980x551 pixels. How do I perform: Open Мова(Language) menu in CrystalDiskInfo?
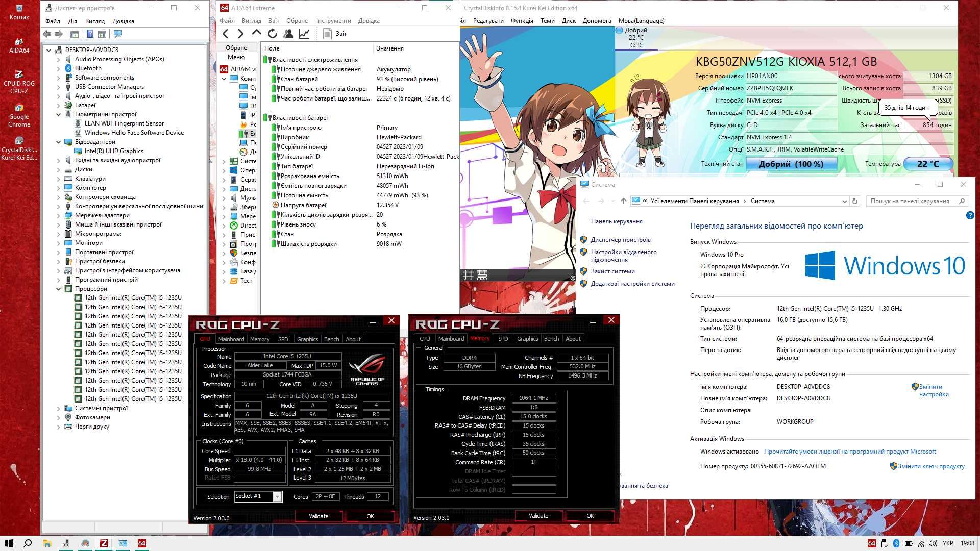(x=641, y=21)
